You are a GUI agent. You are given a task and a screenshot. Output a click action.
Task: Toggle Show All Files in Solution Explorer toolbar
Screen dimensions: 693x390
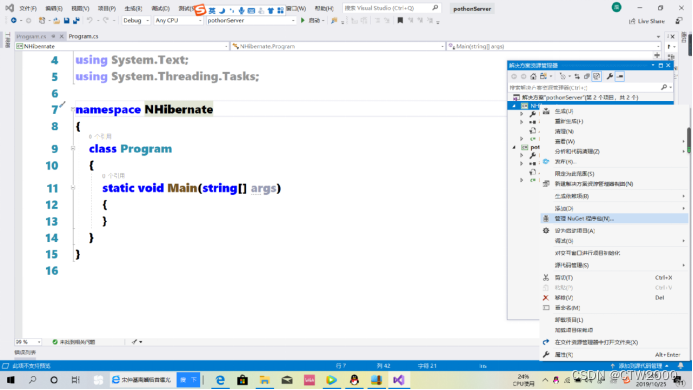click(597, 76)
